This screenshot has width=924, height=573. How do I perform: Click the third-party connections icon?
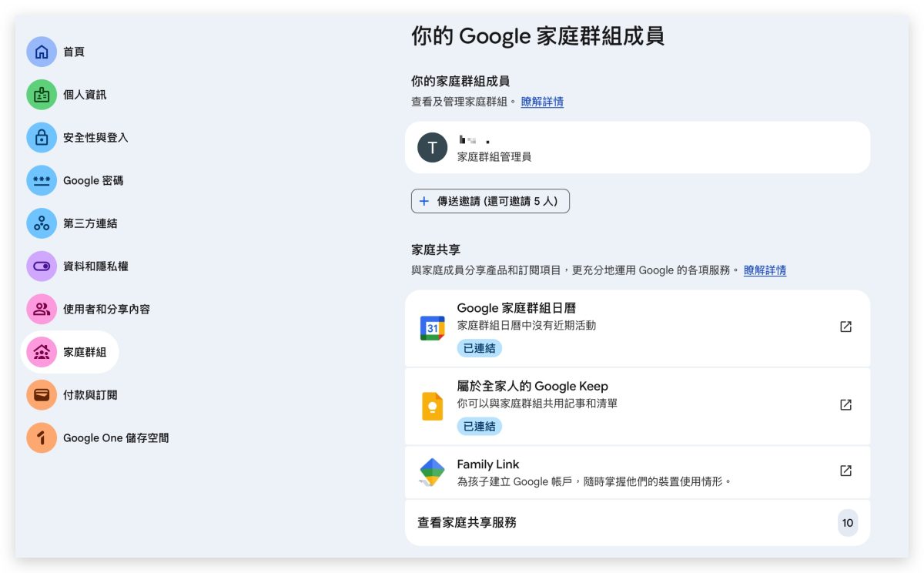(x=42, y=223)
